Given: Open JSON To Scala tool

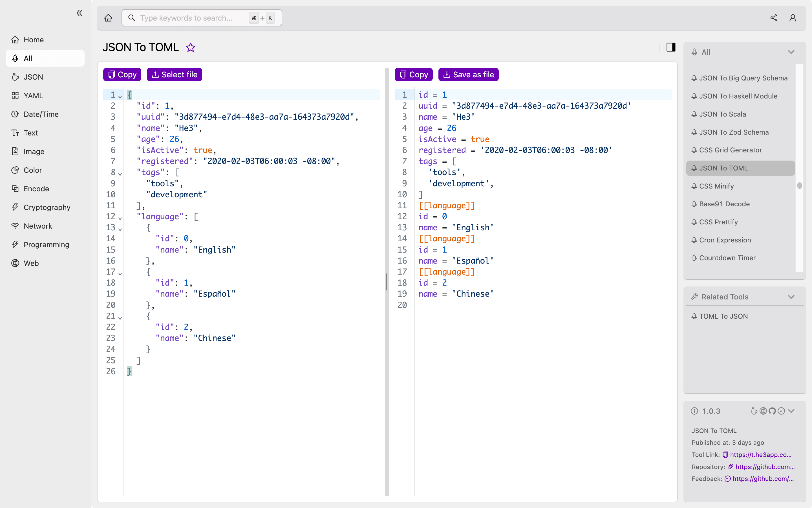Looking at the screenshot, I should click(x=740, y=114).
